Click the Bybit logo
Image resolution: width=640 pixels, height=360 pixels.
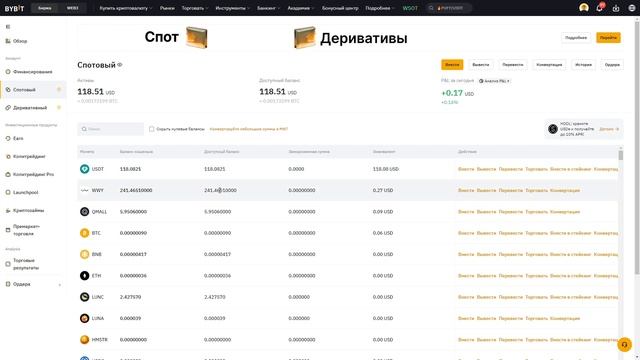click(14, 8)
